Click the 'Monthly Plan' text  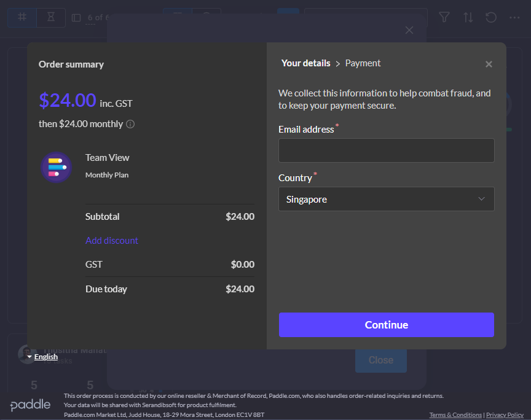click(x=107, y=175)
